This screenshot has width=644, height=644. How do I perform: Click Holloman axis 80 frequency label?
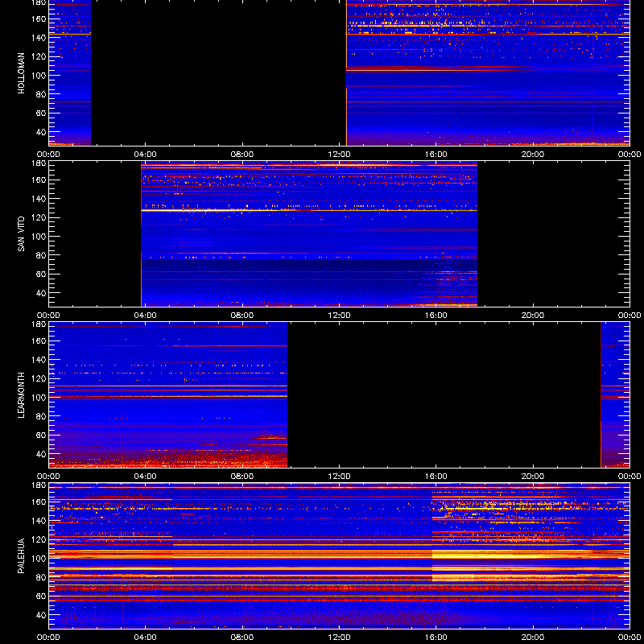[41, 94]
